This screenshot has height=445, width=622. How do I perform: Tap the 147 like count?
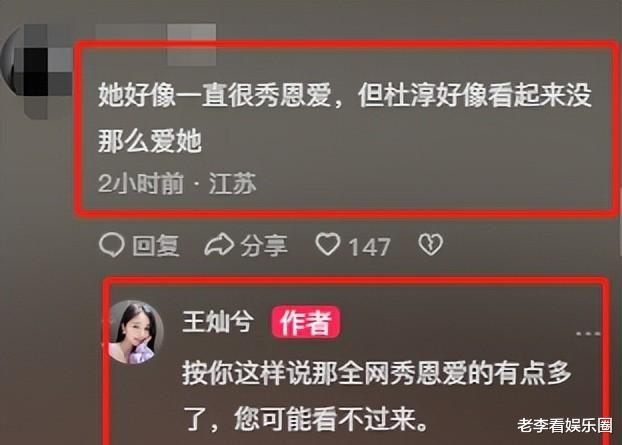click(x=369, y=247)
